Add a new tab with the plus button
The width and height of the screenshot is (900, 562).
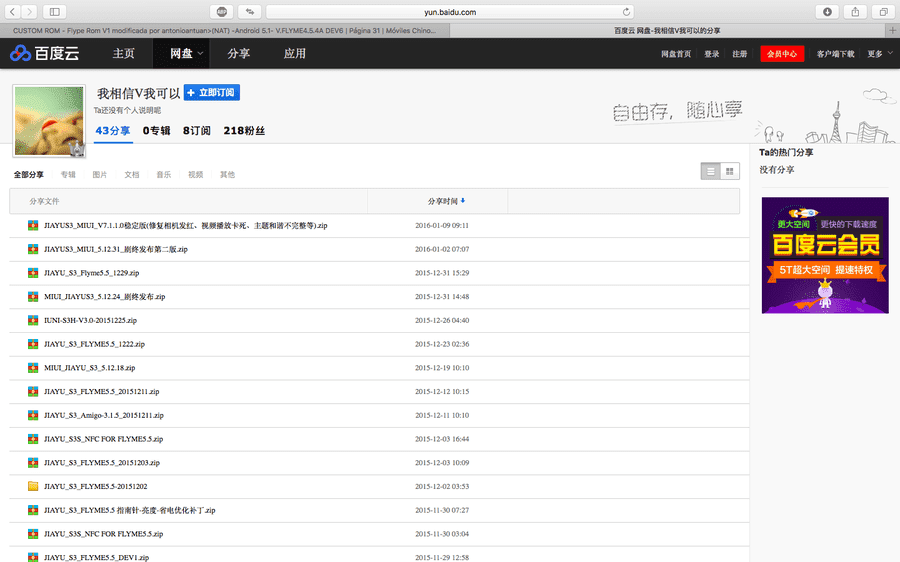click(892, 30)
